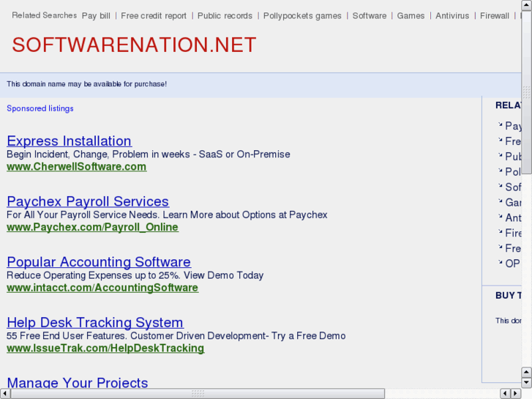Open the Paychex Payroll Services ad
532x399 pixels.
(88, 201)
